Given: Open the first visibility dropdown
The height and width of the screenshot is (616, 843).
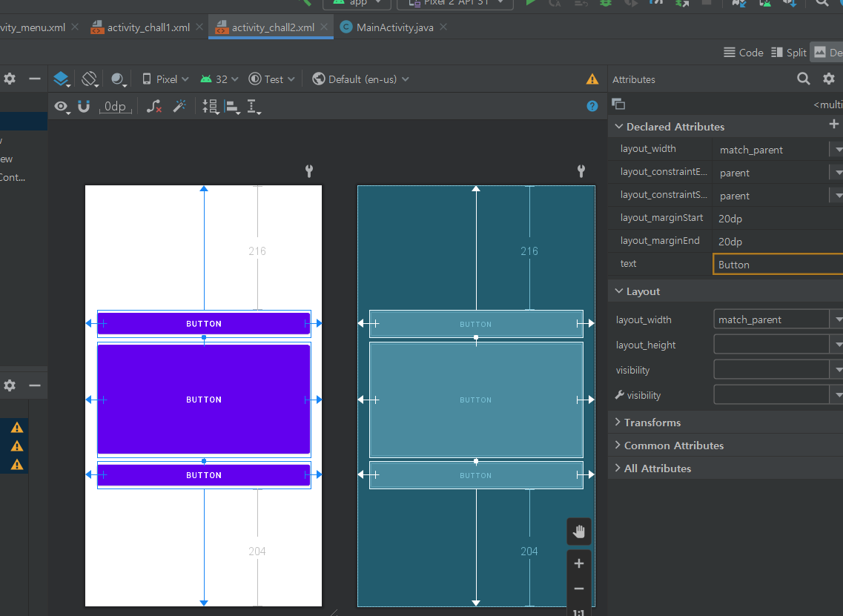Looking at the screenshot, I should click(838, 370).
